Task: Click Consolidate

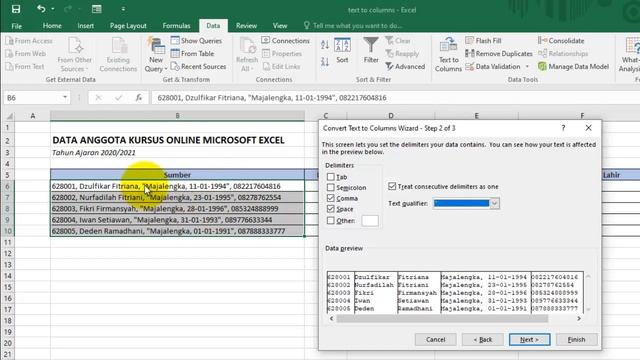Action: coord(561,41)
